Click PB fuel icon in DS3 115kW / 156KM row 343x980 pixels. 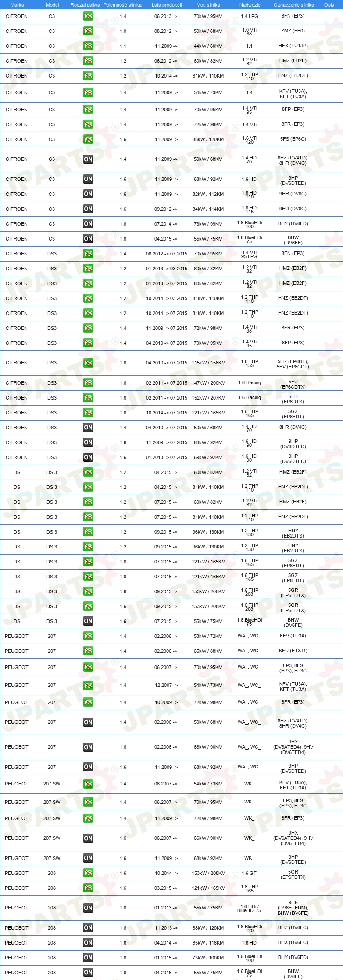(88, 363)
